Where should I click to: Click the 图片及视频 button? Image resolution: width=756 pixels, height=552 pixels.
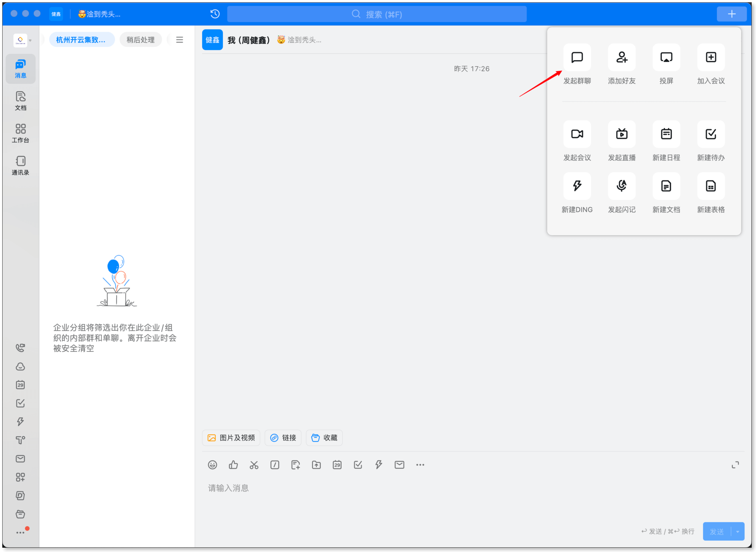click(231, 438)
